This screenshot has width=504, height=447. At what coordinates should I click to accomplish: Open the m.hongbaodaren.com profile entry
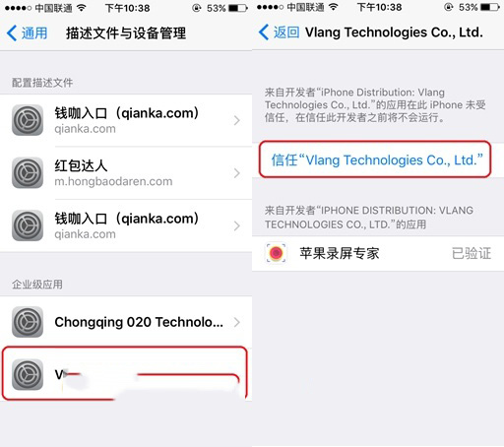(126, 173)
